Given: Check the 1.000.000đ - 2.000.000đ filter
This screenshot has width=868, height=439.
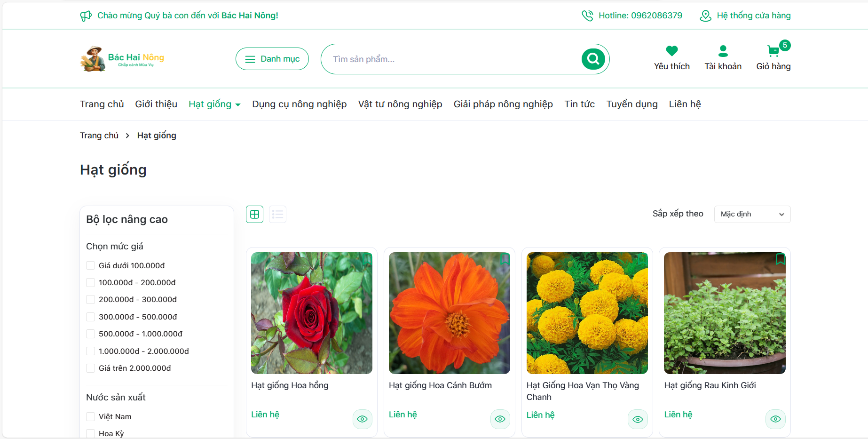Looking at the screenshot, I should tap(91, 351).
